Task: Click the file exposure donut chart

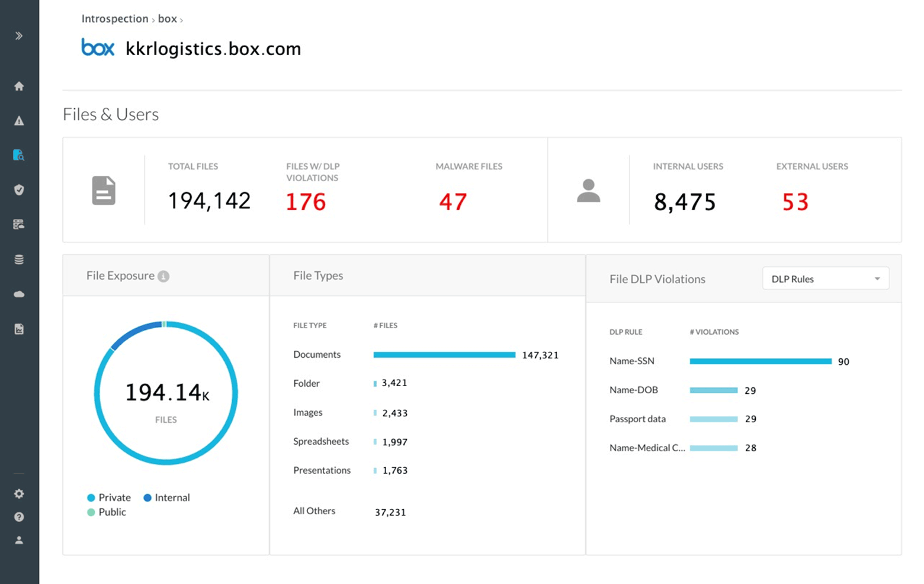Action: (x=166, y=393)
